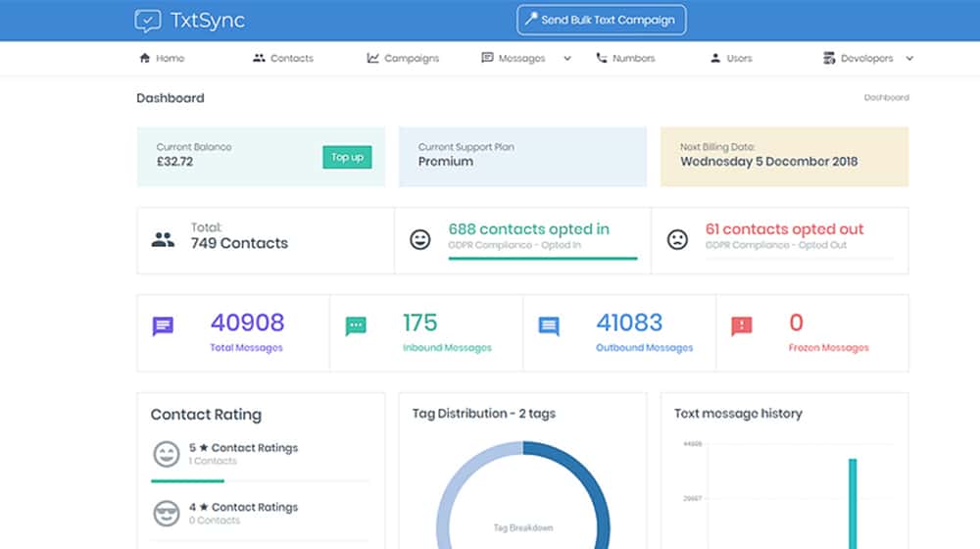Viewport: 980px width, 549px height.
Task: Click the TxtSync brand name
Action: 208,20
